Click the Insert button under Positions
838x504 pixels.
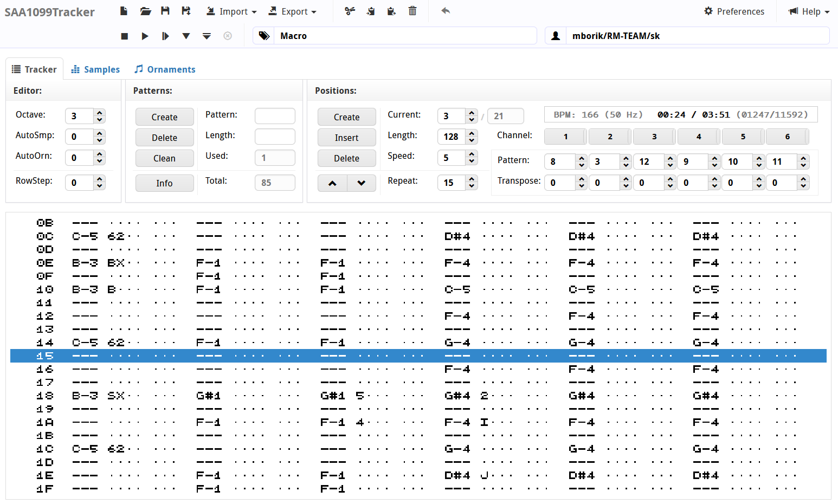coord(346,138)
